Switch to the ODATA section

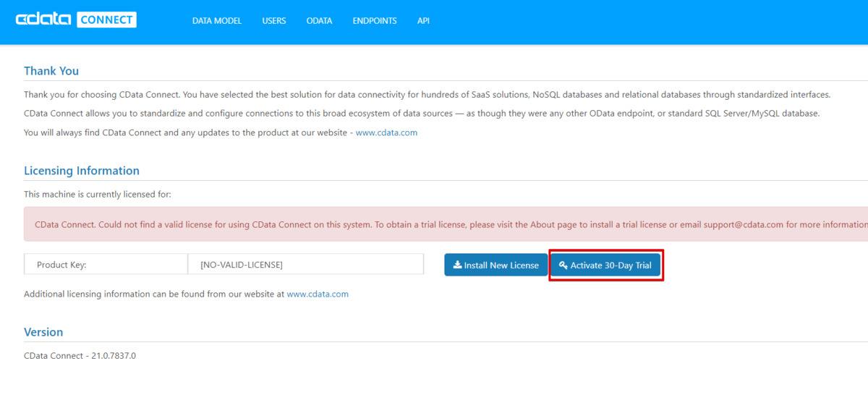[319, 21]
